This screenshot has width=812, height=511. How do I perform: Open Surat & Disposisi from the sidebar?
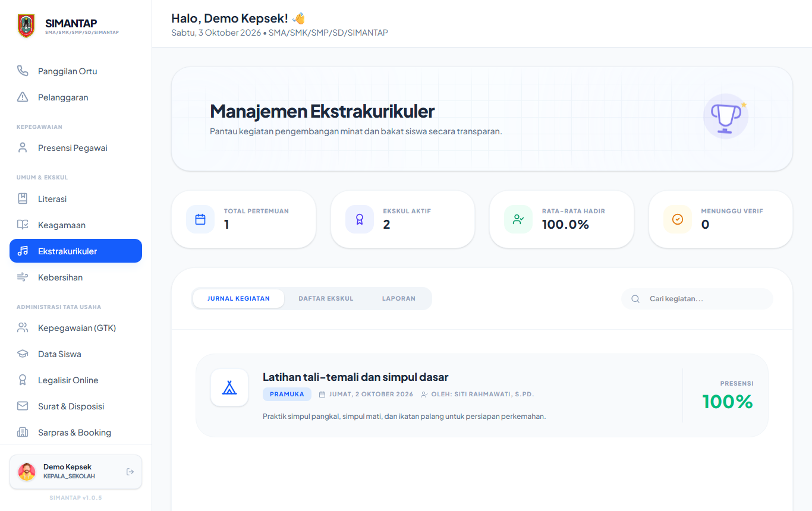(x=75, y=406)
